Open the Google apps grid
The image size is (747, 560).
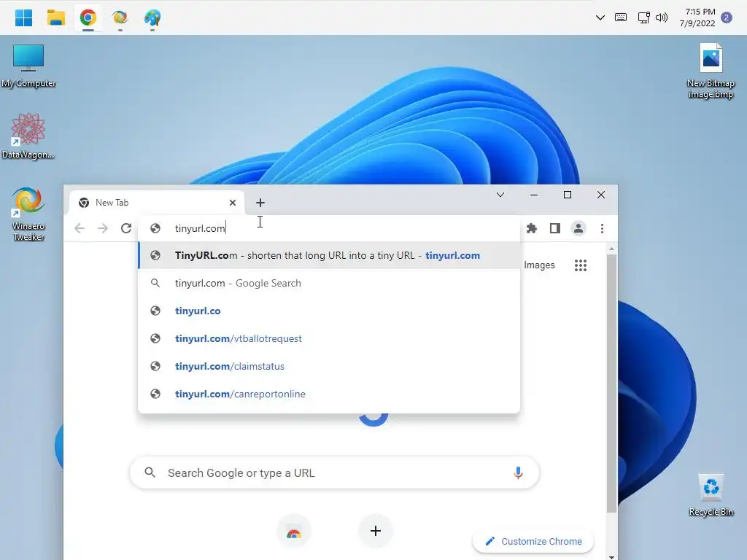coord(580,265)
